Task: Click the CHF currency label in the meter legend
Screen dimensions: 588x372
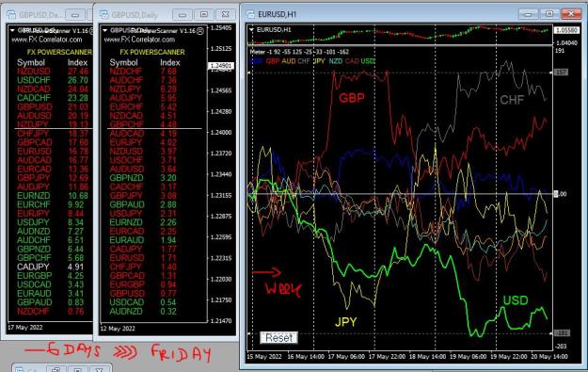Action: click(304, 61)
